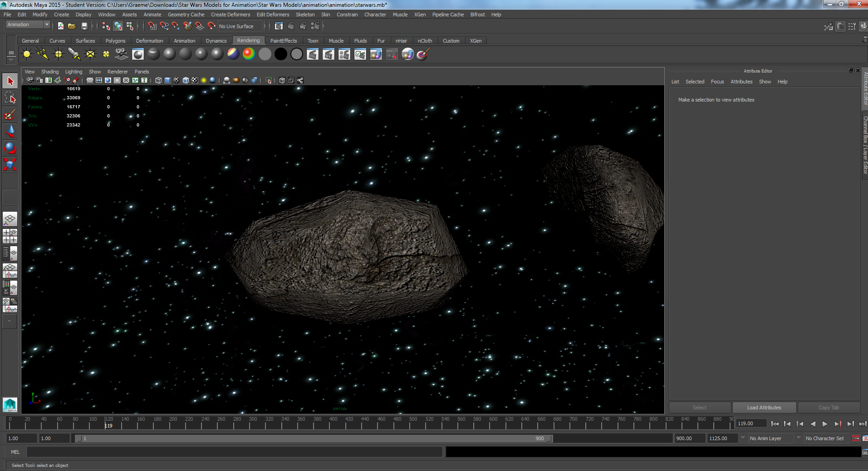Open the viewport Renderer menu
This screenshot has height=471, width=868.
click(x=118, y=72)
